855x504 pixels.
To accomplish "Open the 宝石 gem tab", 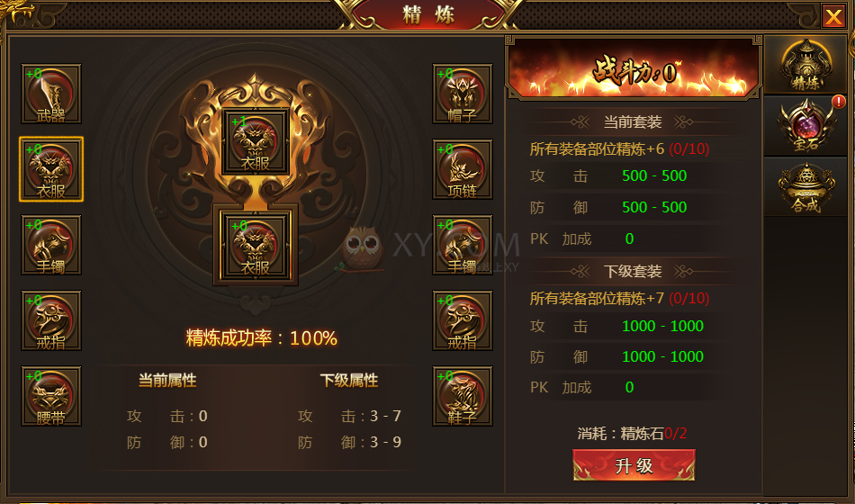I will [805, 125].
